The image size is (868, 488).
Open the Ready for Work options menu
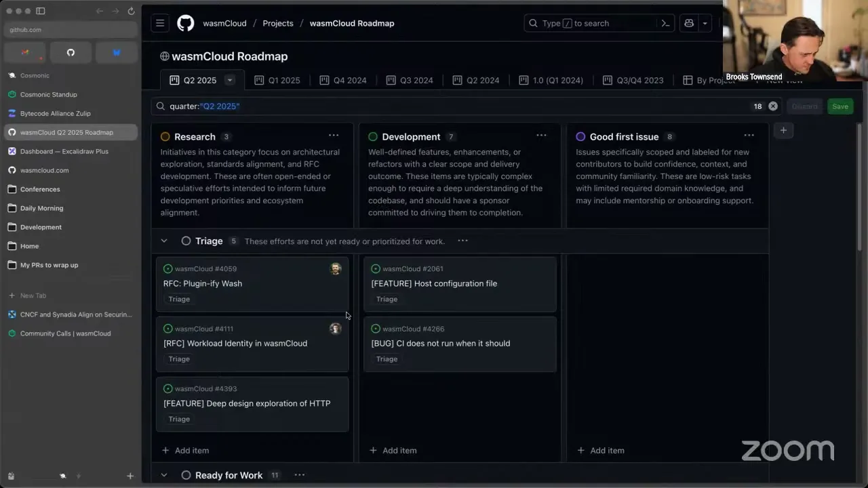(299, 475)
